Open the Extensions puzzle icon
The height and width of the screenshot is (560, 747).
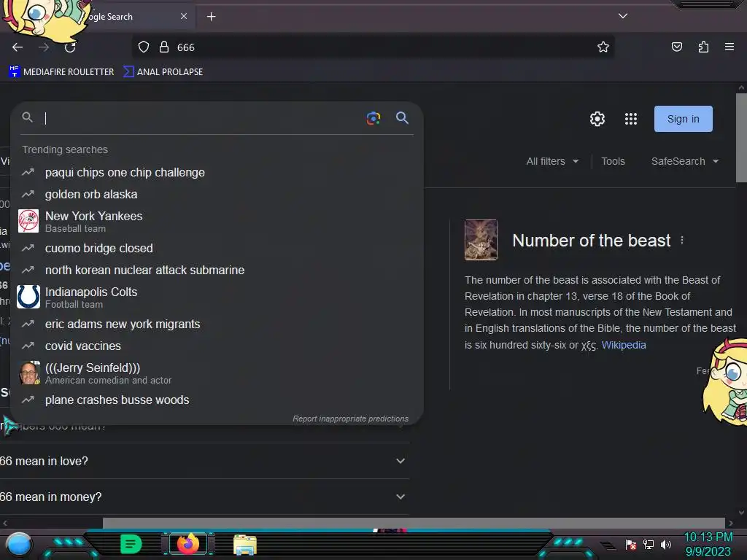704,47
